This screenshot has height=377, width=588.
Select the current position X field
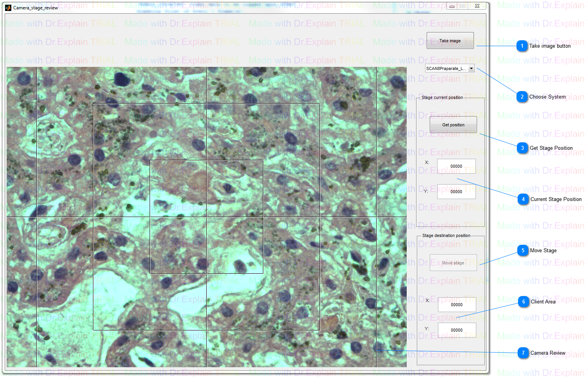pyautogui.click(x=456, y=166)
